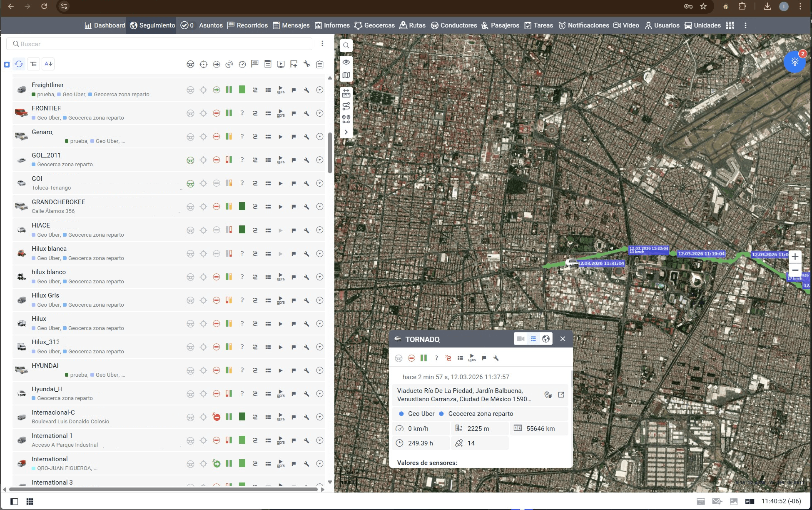Click the sort A-Z button
Image resolution: width=812 pixels, height=510 pixels.
pyautogui.click(x=48, y=64)
